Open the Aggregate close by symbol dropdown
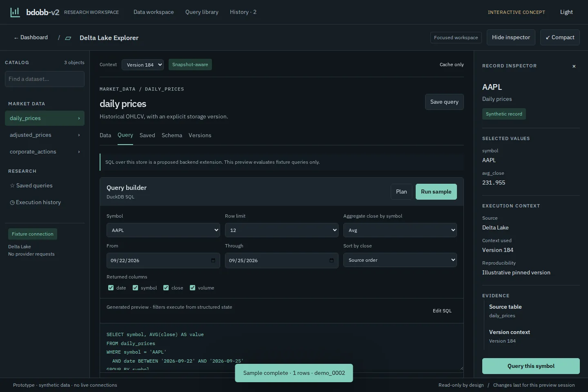The height and width of the screenshot is (392, 588). tap(400, 230)
